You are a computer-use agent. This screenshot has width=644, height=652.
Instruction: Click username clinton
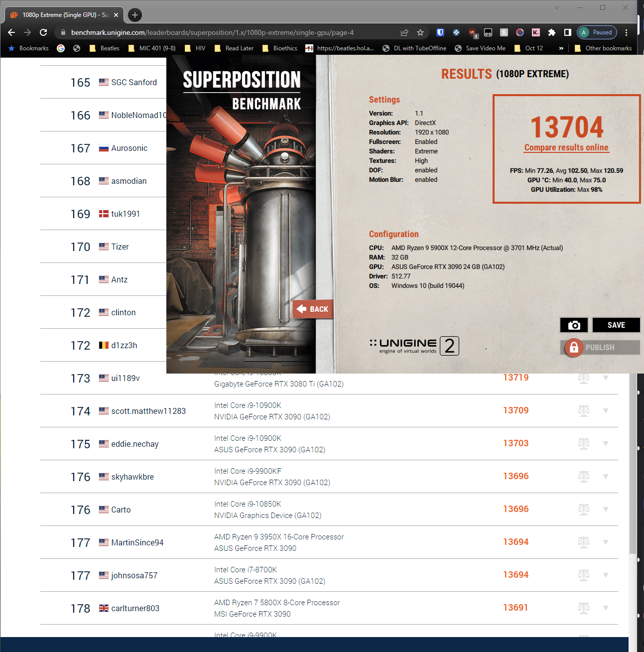pyautogui.click(x=124, y=312)
